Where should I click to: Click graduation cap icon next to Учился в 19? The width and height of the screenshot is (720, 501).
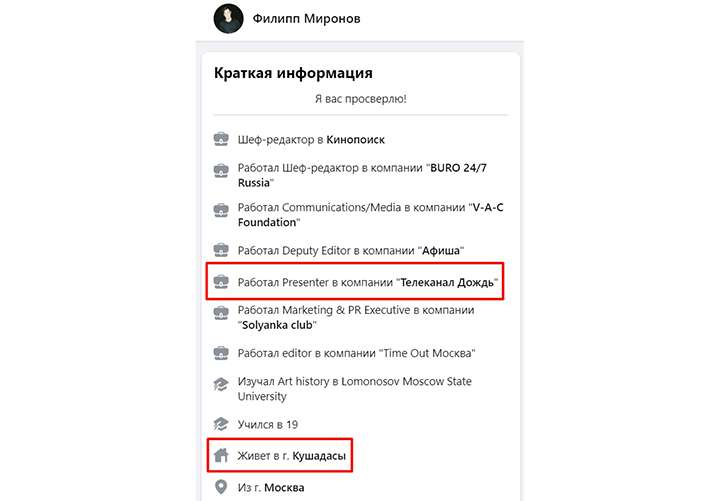click(221, 424)
